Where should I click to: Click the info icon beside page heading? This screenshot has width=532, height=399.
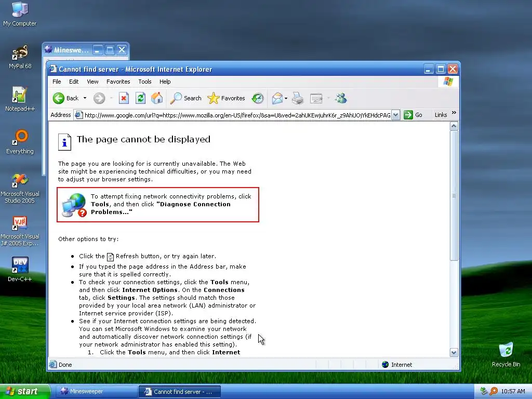click(64, 142)
